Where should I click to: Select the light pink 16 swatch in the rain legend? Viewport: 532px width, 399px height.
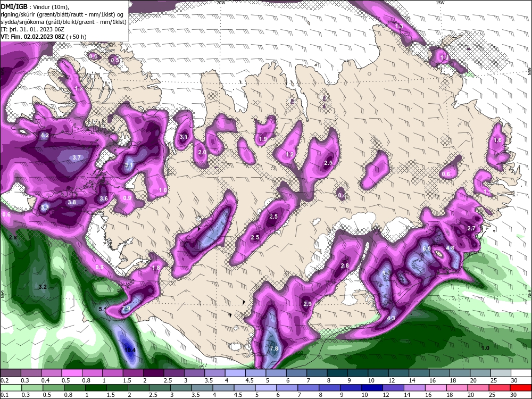point(435,388)
